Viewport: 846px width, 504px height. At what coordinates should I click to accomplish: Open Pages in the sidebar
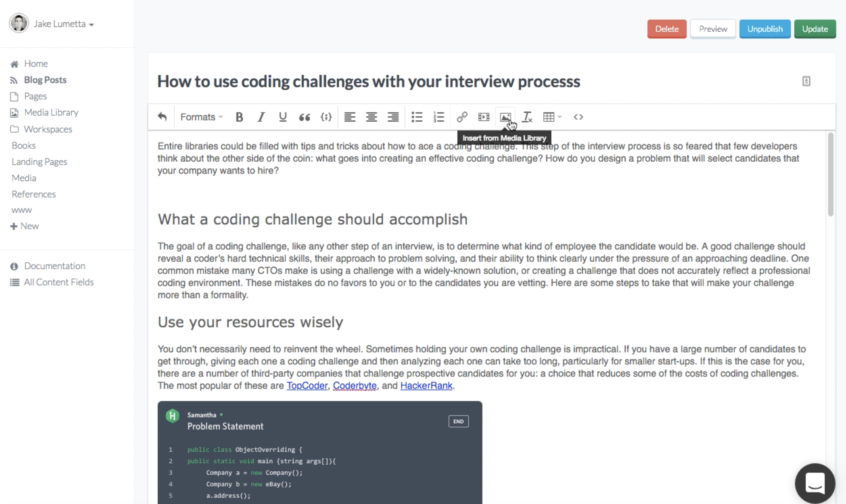[35, 96]
